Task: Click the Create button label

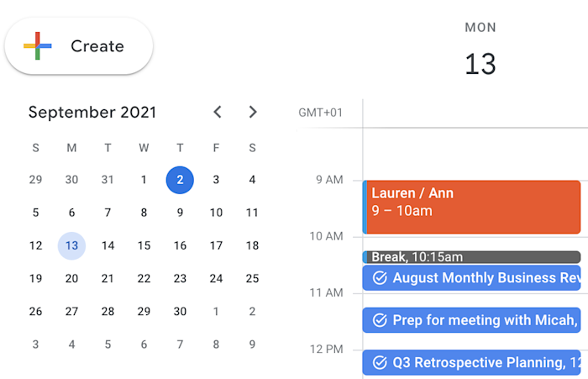Action: coord(97,46)
